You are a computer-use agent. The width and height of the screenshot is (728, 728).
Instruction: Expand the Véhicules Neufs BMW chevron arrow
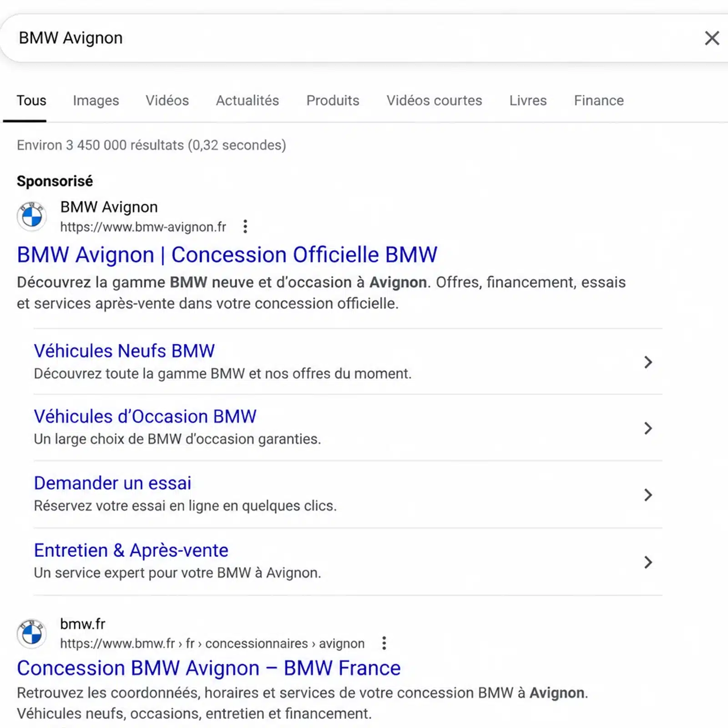648,362
